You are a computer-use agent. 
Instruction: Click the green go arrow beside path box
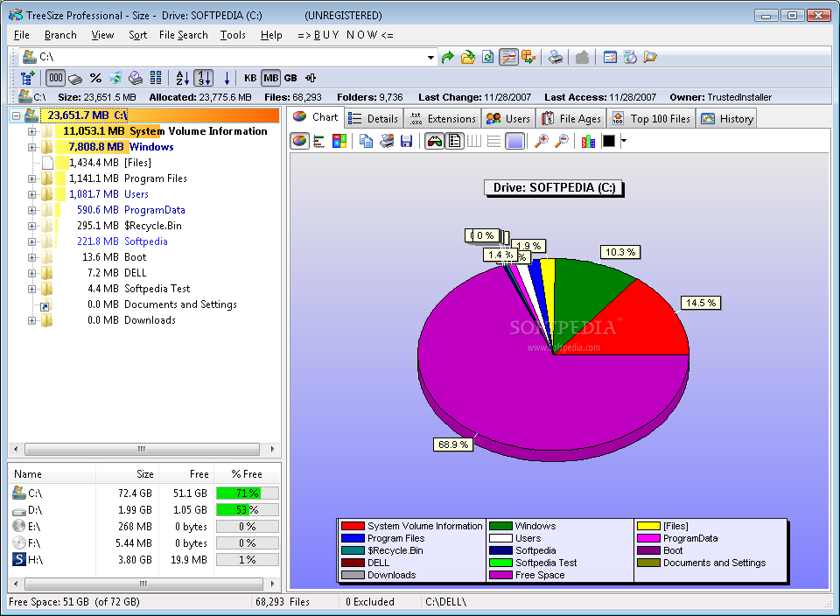coord(448,57)
